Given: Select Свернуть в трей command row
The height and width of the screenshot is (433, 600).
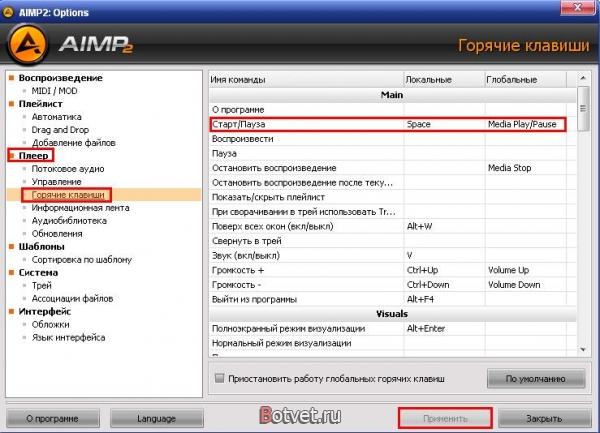Looking at the screenshot, I should tap(393, 241).
